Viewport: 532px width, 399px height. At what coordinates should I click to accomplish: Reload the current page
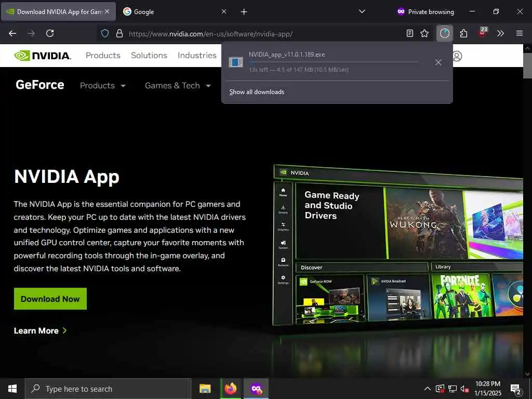click(50, 33)
